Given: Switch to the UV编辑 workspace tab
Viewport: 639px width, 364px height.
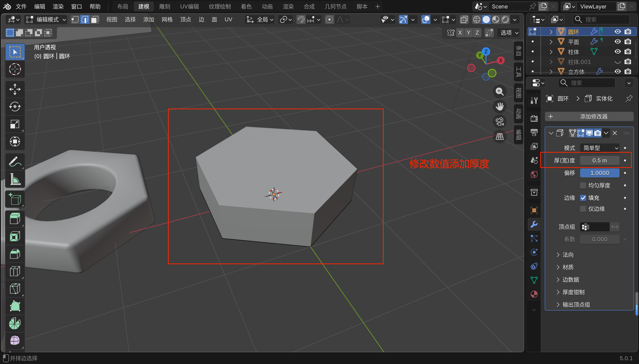Looking at the screenshot, I should click(x=189, y=6).
